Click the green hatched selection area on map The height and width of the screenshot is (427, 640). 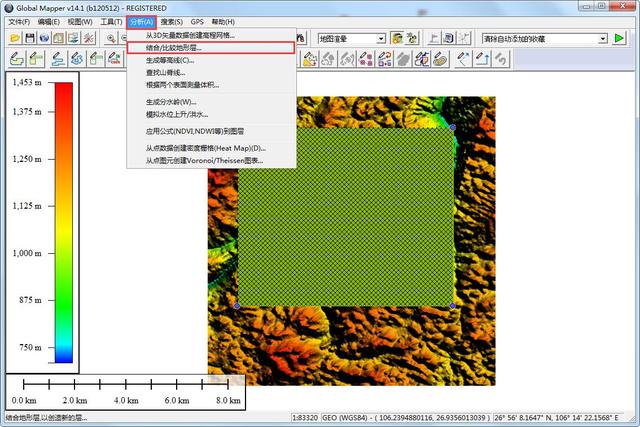click(x=345, y=216)
